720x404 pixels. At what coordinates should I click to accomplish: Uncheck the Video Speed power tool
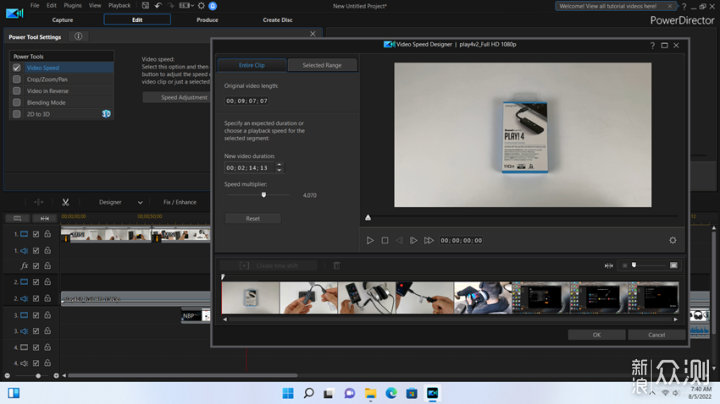click(17, 68)
